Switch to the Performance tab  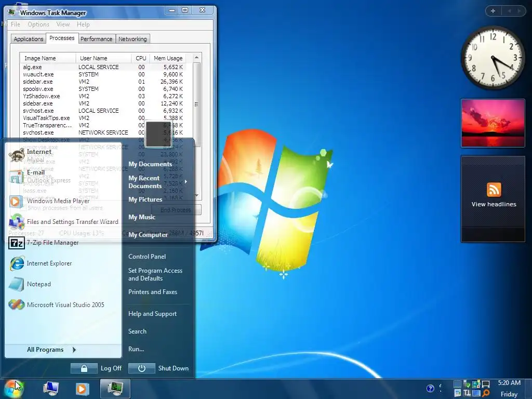[96, 39]
